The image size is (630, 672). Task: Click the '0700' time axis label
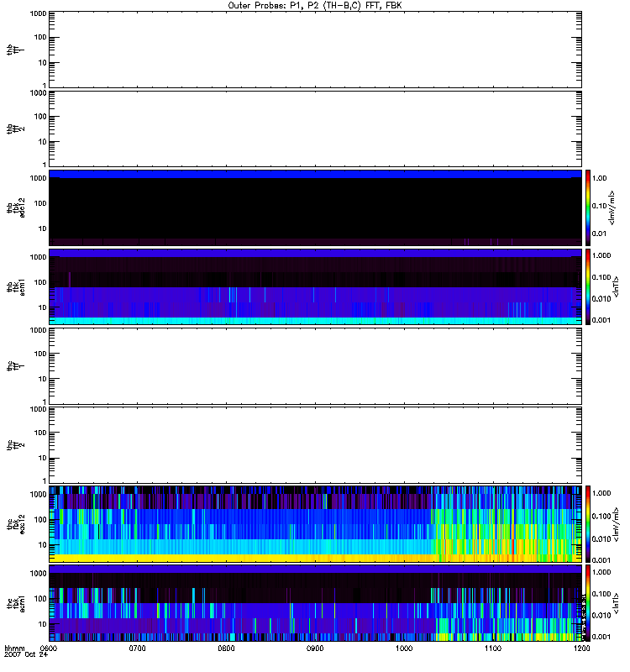point(137,648)
